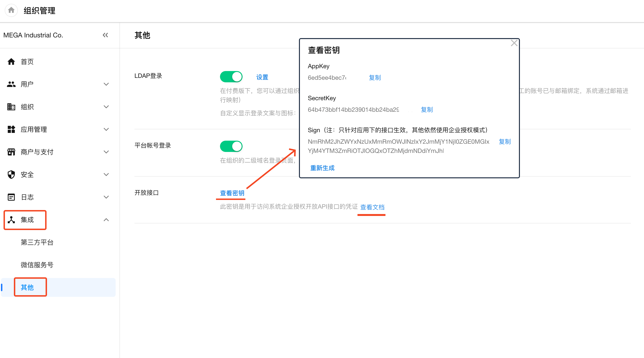Collapse sidebar with double-chevron icon
The height and width of the screenshot is (358, 644).
(105, 35)
